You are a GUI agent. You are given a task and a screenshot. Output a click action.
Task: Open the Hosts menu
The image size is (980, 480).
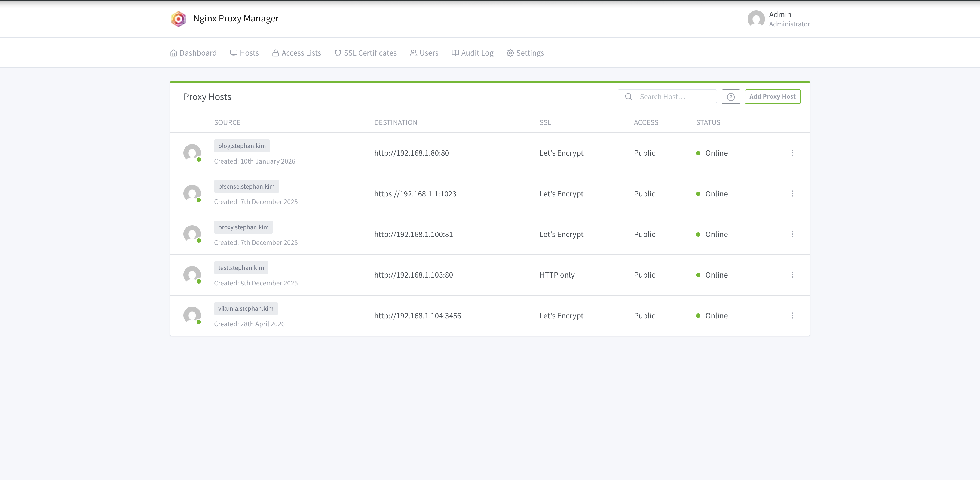tap(245, 53)
